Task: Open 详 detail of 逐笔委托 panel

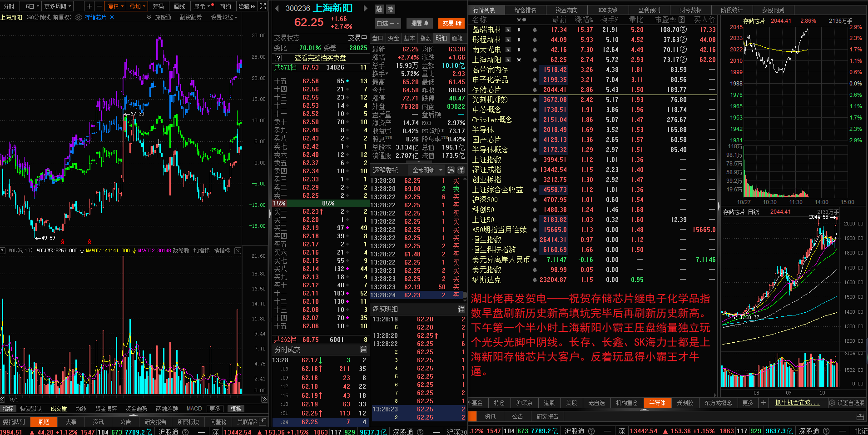Action: click(x=461, y=170)
